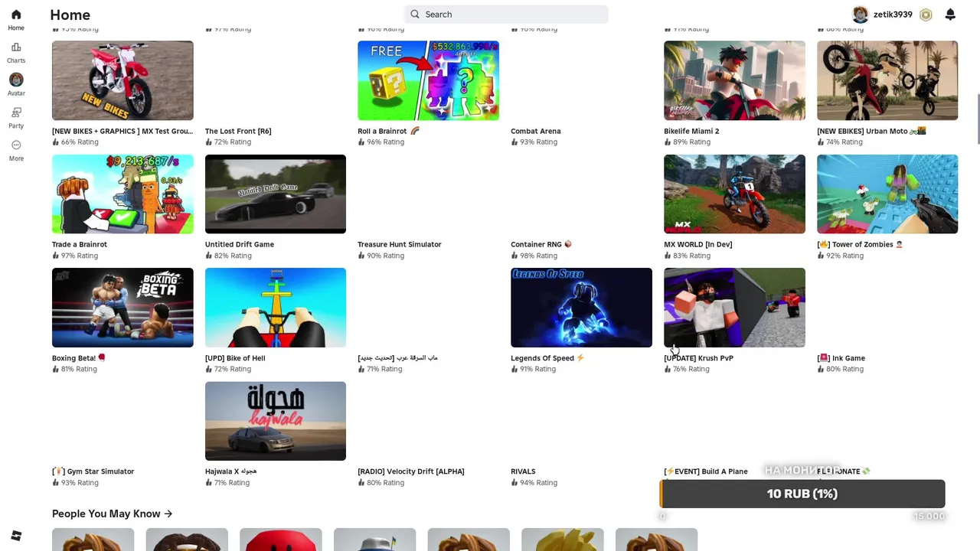The image size is (980, 551).
Task: Open the Robux icon in the header
Action: (x=926, y=15)
